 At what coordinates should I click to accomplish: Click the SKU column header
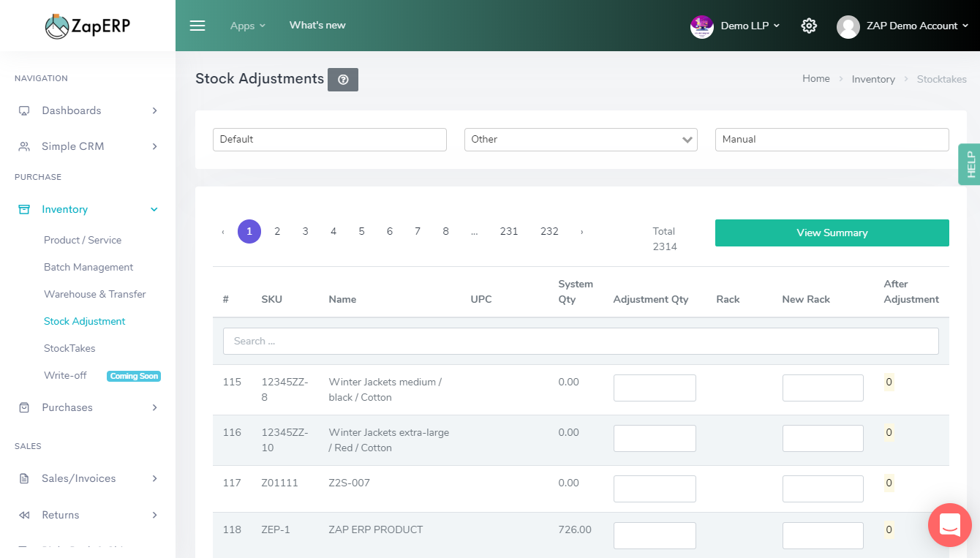point(271,299)
